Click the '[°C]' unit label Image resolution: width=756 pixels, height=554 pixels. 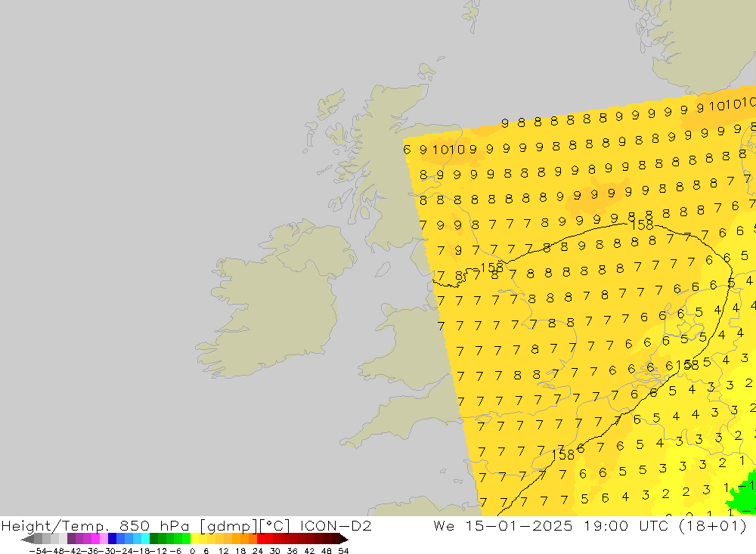pyautogui.click(x=275, y=526)
